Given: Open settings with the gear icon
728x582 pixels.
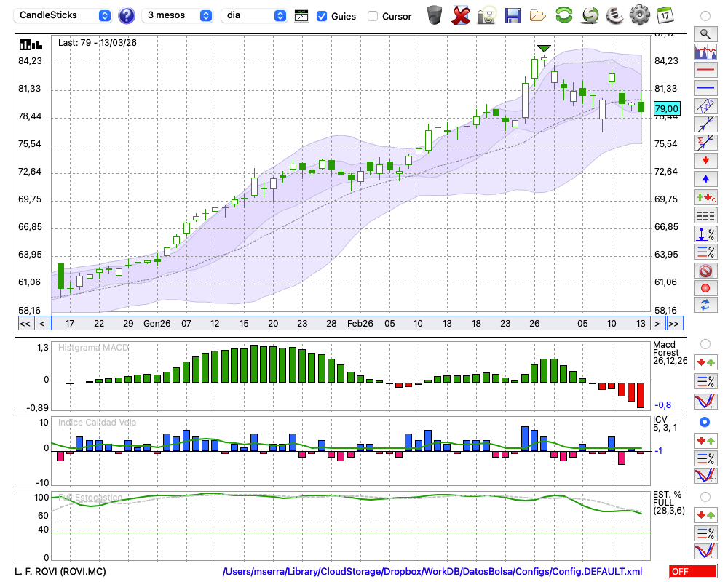Looking at the screenshot, I should pos(639,15).
